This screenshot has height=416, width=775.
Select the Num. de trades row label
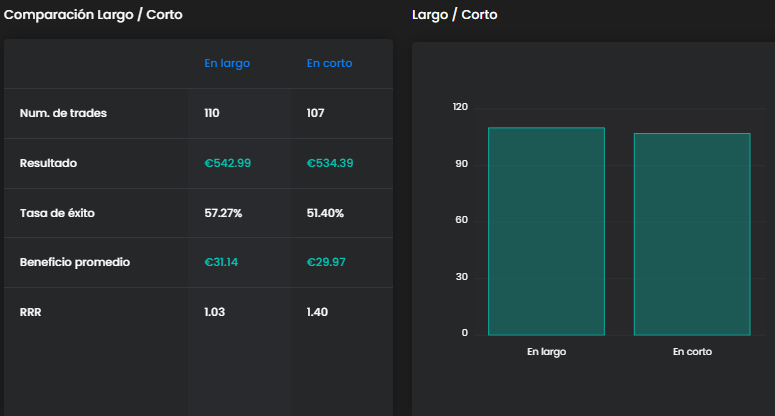[63, 113]
